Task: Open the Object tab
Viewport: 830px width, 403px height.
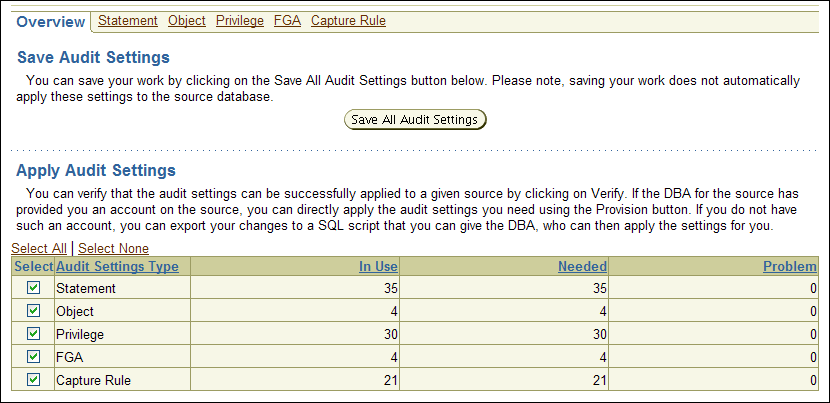Action: (x=187, y=21)
